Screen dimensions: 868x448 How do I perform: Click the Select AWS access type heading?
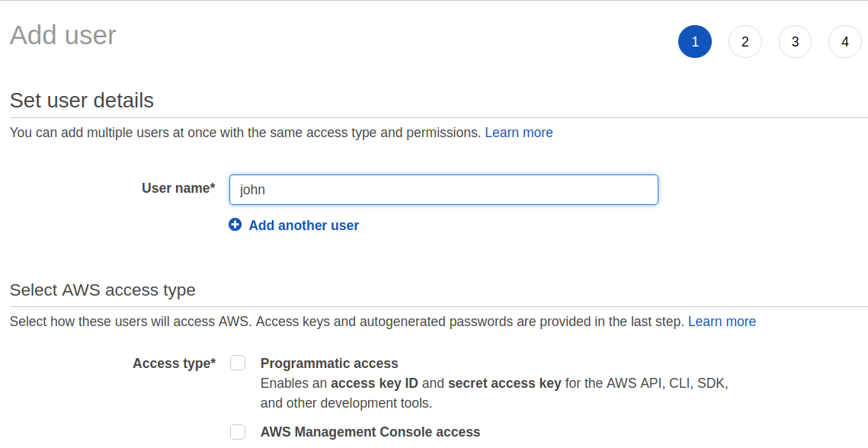[x=102, y=290]
